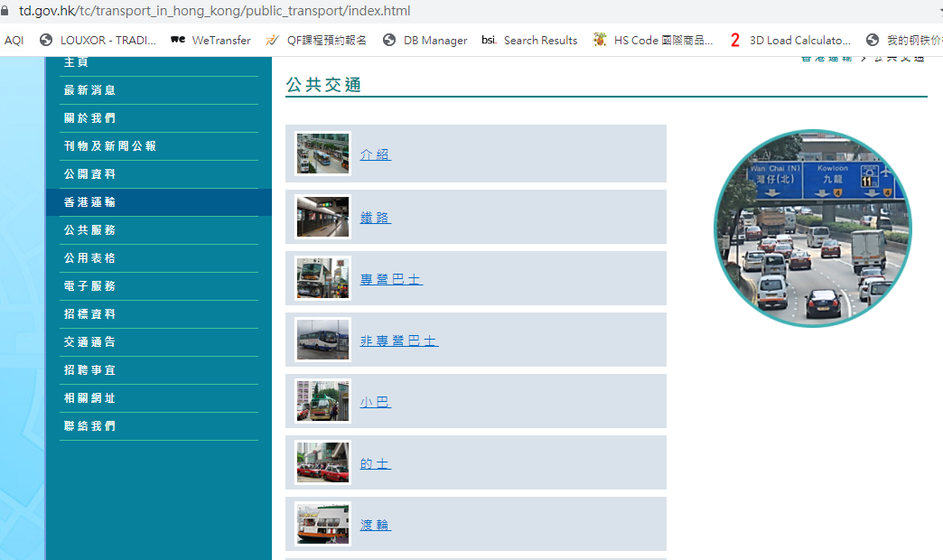The image size is (943, 560).
Task: Click the thumbnail beside 介紹
Action: point(323,154)
